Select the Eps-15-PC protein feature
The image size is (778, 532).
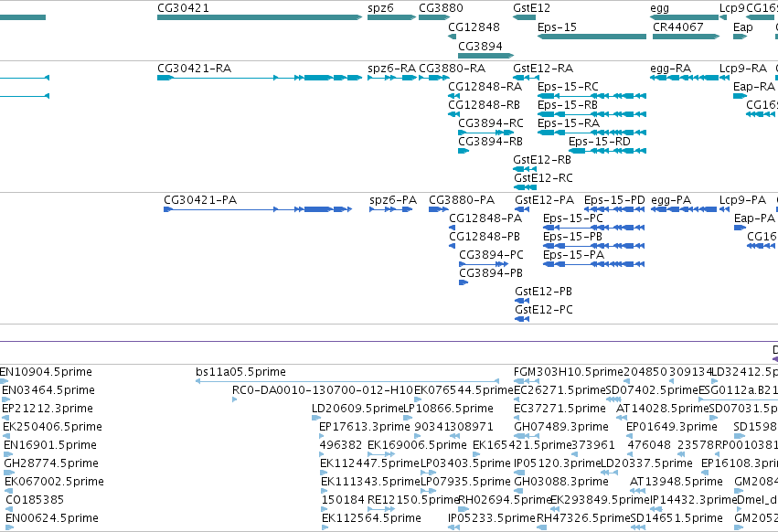[x=593, y=228]
